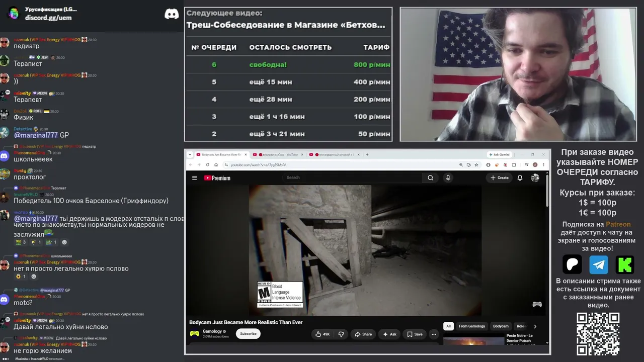644x362 pixels.
Task: Click the '400 р/мин' tariff cell
Action: 372,82
